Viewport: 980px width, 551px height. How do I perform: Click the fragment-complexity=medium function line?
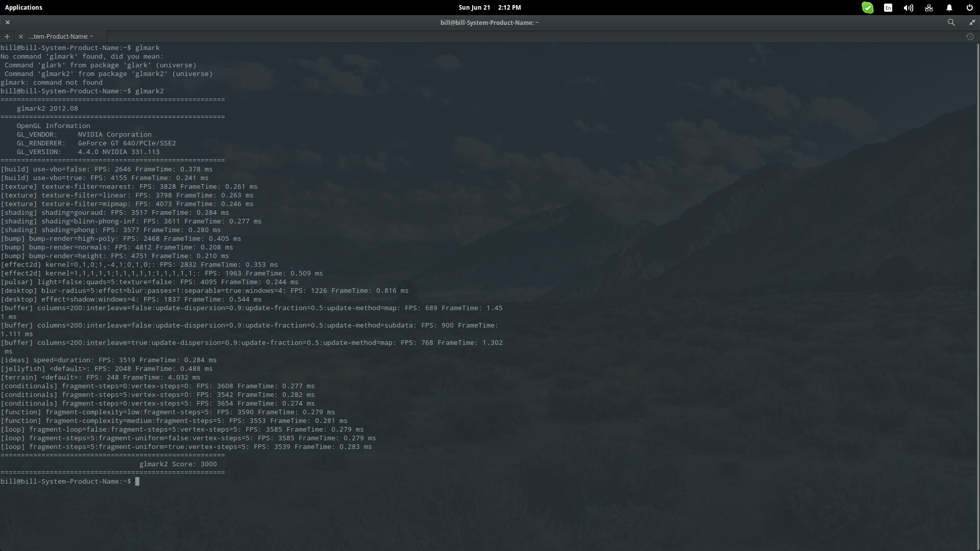click(x=174, y=420)
